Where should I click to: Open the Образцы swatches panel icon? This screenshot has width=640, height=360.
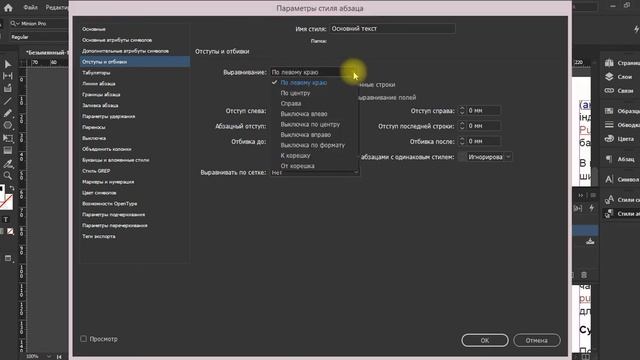pyautogui.click(x=609, y=111)
